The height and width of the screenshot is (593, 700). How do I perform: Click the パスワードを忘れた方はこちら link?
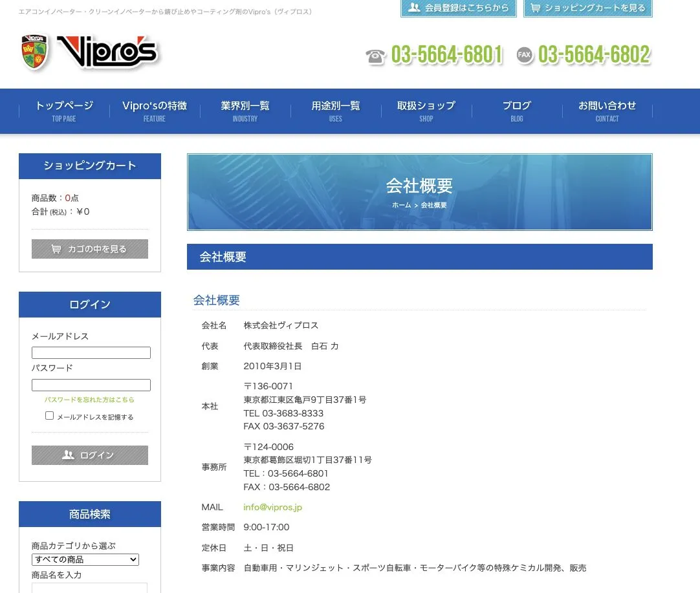click(89, 400)
